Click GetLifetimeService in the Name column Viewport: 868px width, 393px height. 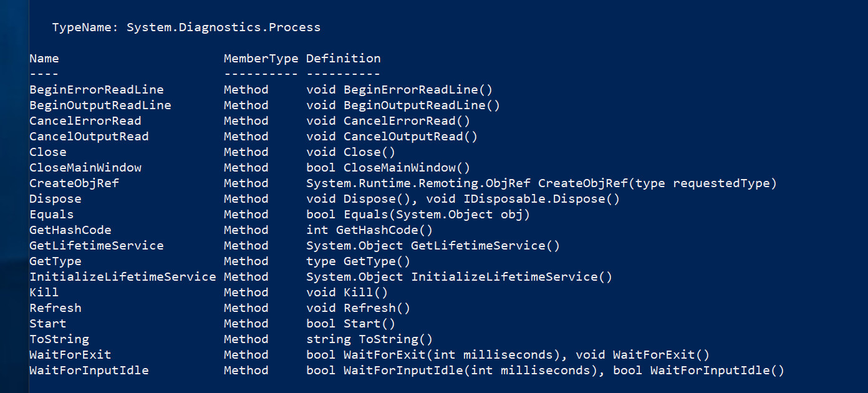pyautogui.click(x=97, y=246)
